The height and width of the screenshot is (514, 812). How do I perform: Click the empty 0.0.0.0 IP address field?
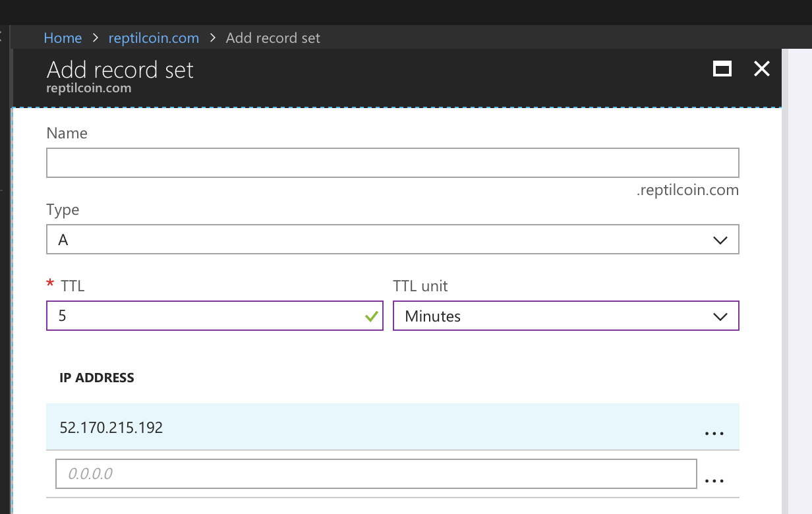click(x=376, y=474)
